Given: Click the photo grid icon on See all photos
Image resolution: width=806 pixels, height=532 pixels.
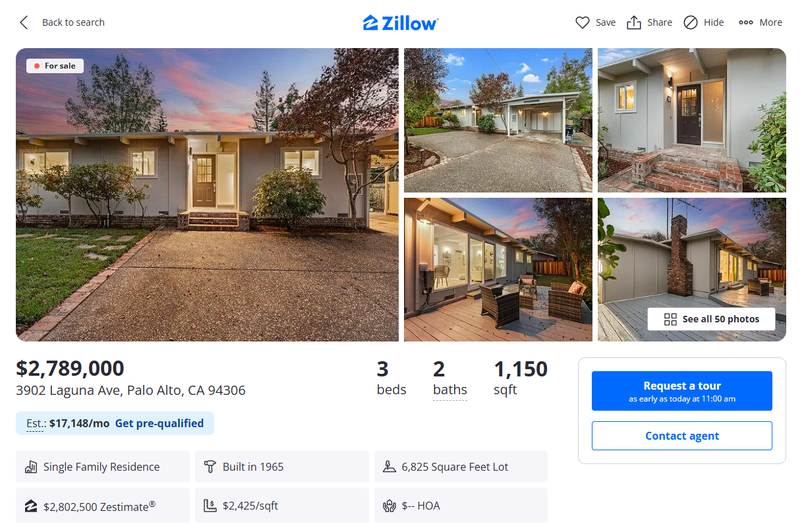Looking at the screenshot, I should 670,319.
